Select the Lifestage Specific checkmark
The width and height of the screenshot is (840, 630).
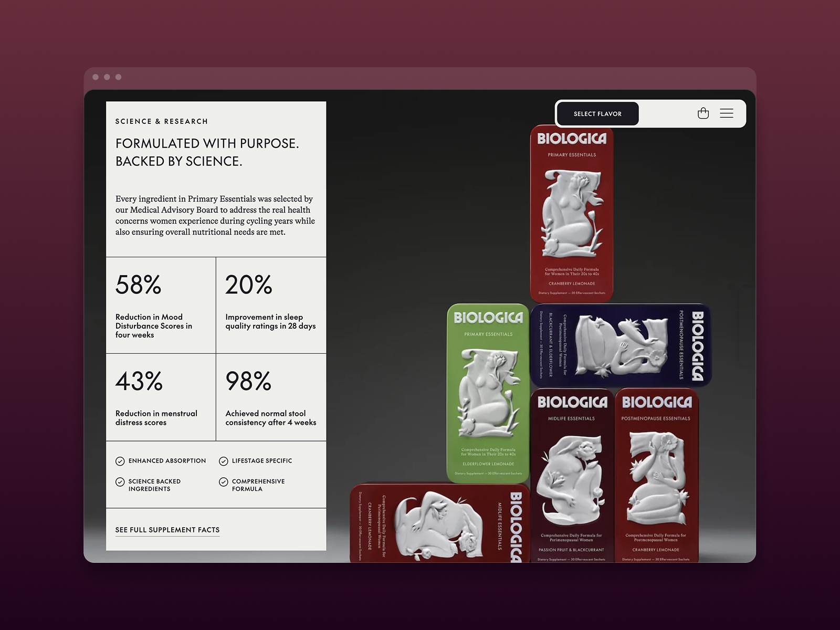tap(223, 461)
